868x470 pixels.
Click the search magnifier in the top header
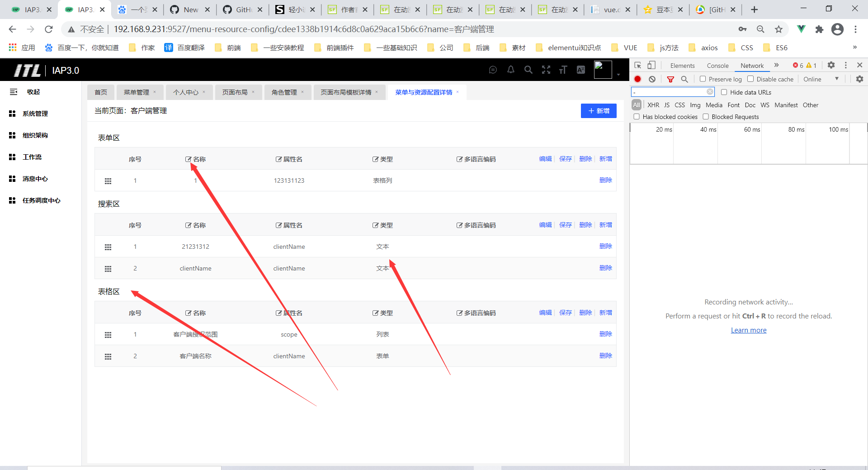[x=528, y=70]
